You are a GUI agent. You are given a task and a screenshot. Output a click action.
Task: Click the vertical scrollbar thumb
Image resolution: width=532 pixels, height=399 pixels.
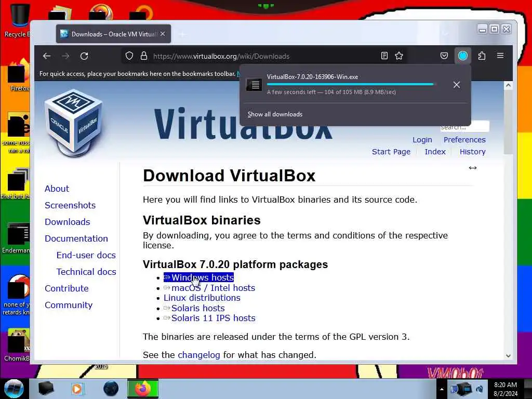(508, 122)
